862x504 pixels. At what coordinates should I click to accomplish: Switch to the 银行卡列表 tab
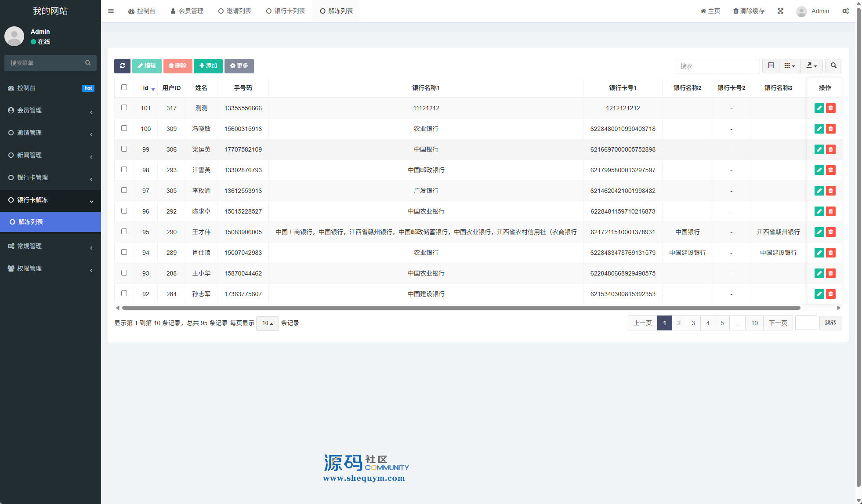click(286, 11)
